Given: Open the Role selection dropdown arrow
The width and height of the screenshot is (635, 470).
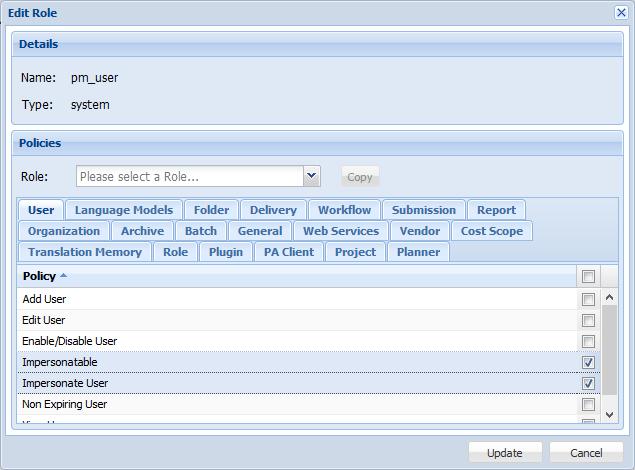Looking at the screenshot, I should (311, 176).
